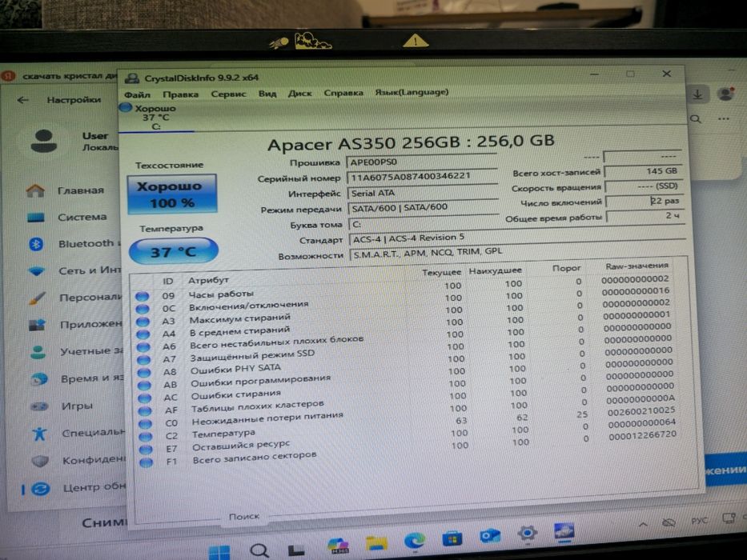Click the status icon for Всего записано секторов
This screenshot has width=747, height=560.
point(147,462)
